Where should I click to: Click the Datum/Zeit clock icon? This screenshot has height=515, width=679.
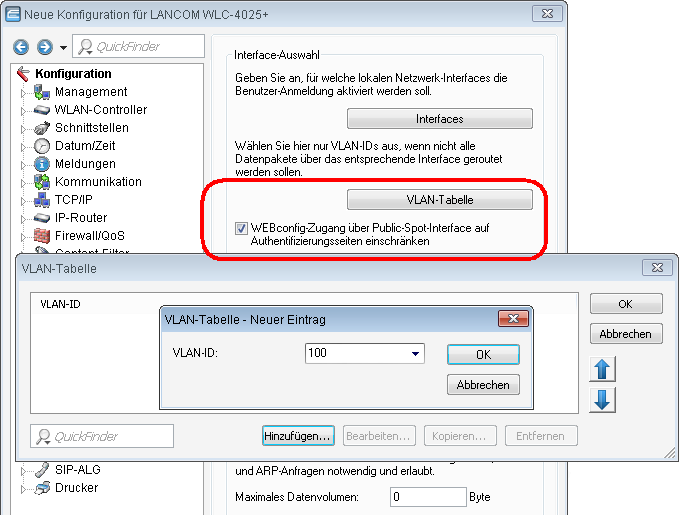point(42,146)
